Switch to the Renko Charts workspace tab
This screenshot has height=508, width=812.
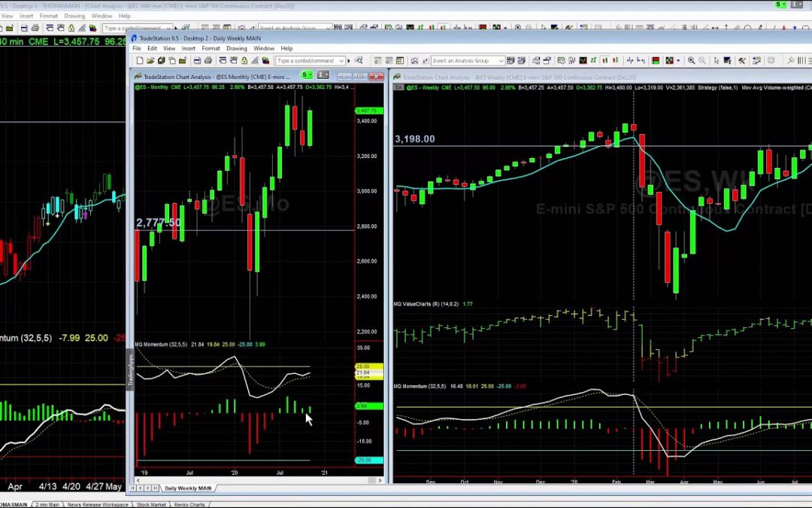[x=190, y=504]
